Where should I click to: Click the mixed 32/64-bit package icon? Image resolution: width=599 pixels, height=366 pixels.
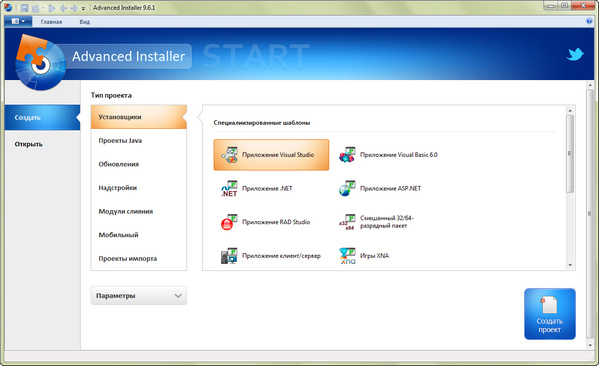(347, 222)
